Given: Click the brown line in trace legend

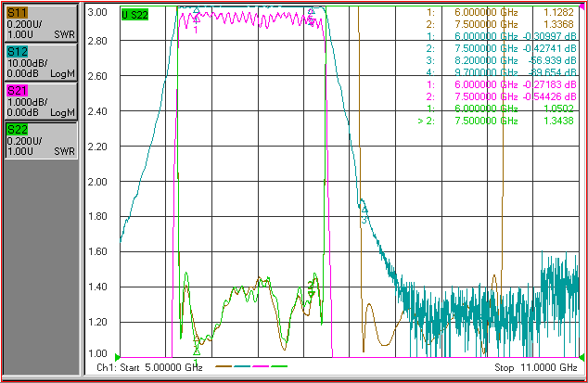Looking at the screenshot, I should [x=224, y=366].
